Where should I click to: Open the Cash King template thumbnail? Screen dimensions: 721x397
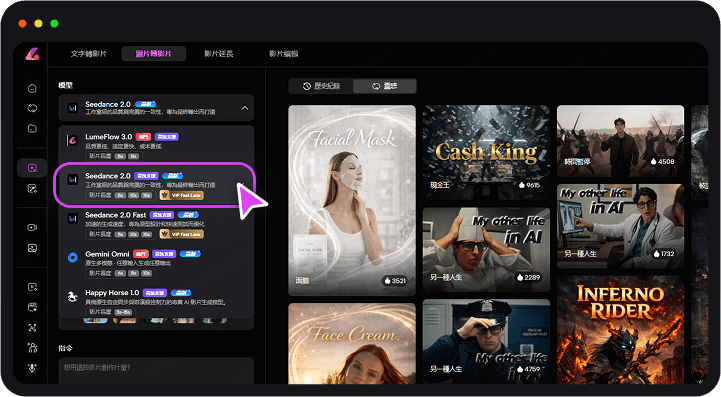point(486,152)
